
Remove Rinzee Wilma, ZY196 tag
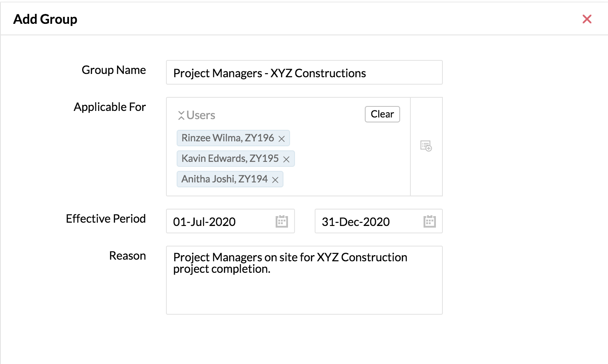[281, 139]
